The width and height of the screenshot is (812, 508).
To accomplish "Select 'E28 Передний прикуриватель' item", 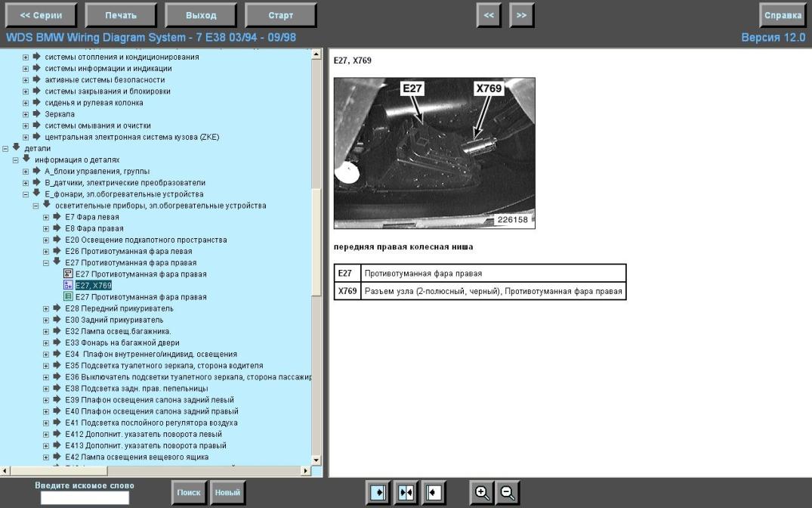I will pos(119,308).
